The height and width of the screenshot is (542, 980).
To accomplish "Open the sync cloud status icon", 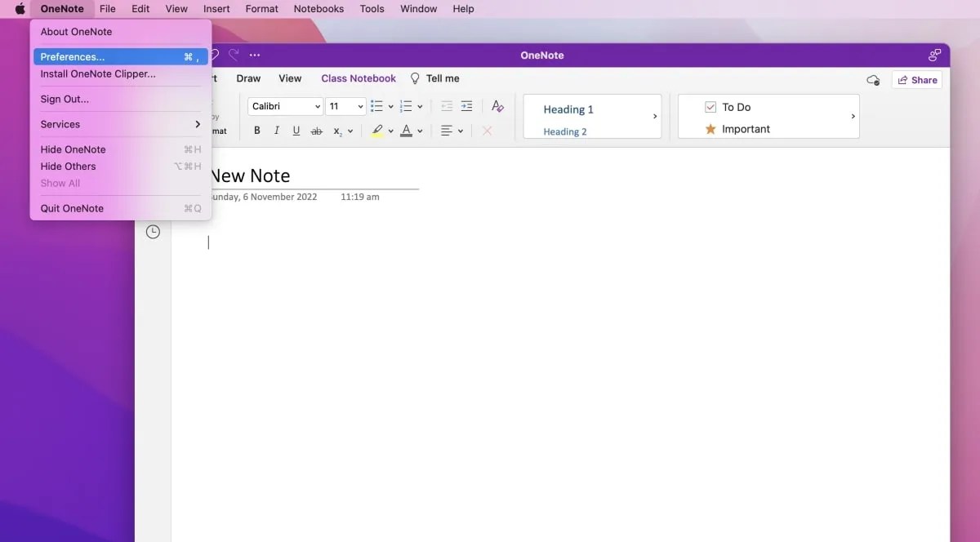I will click(873, 79).
